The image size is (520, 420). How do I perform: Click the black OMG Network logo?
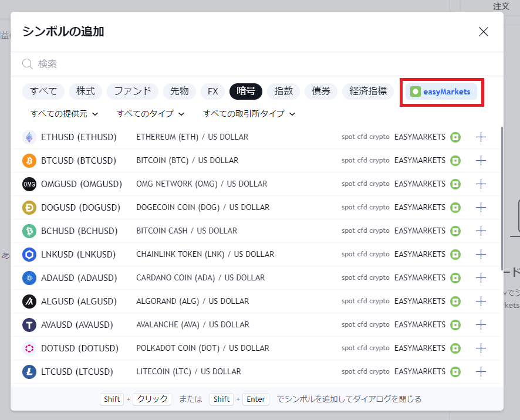29,184
